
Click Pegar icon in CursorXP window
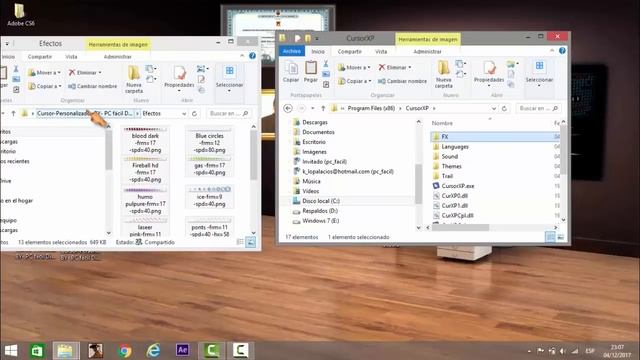(x=311, y=71)
